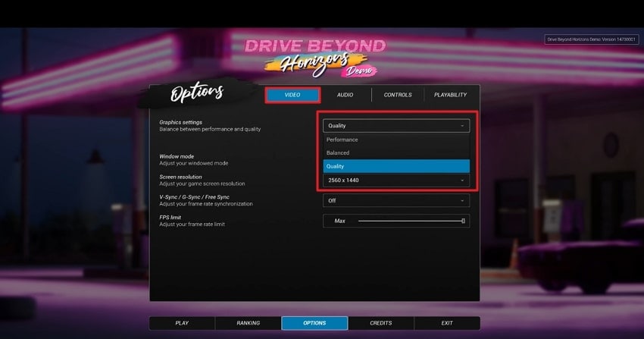This screenshot has height=339, width=644.
Task: Collapse the Graphics settings Quality dropdown
Action: click(x=396, y=126)
